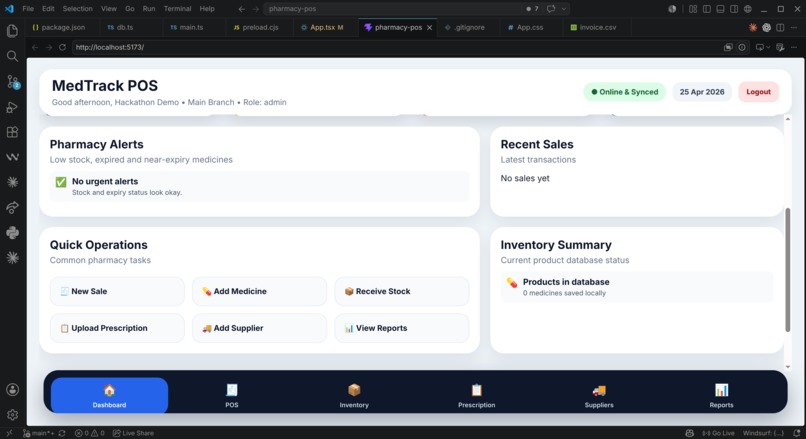Reload the browser preview page
This screenshot has height=439, width=806.
(62, 47)
